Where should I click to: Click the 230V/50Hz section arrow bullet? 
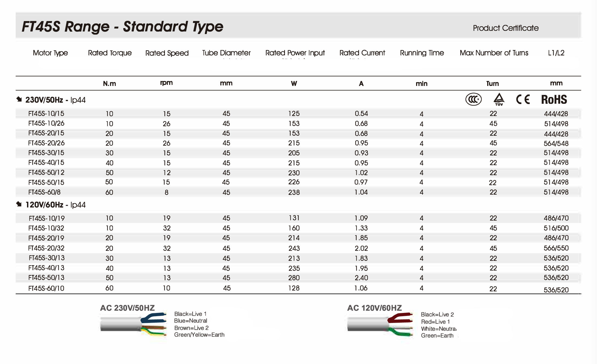click(x=19, y=99)
